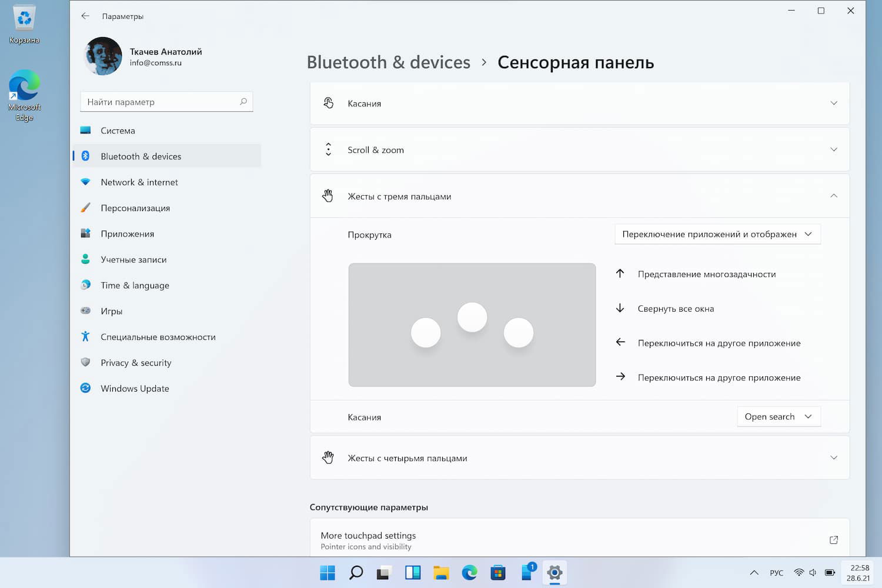Click Bluetooth & devices breadcrumb link
882x588 pixels.
tap(389, 62)
